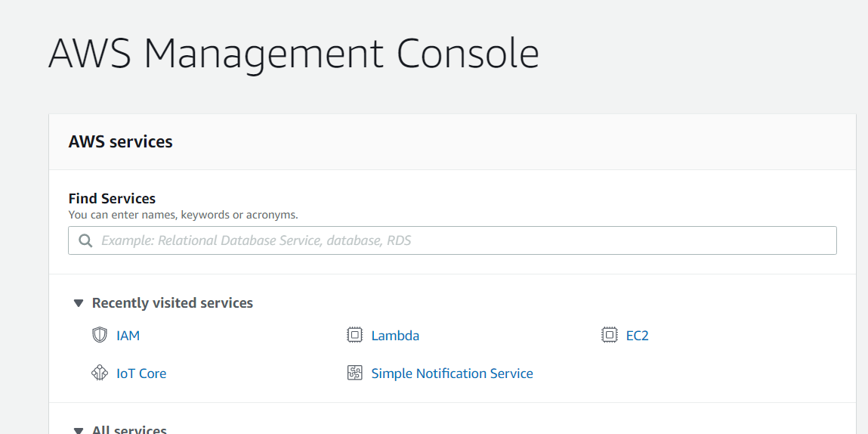Click the IoT Core icon
The height and width of the screenshot is (434, 868).
click(100, 373)
